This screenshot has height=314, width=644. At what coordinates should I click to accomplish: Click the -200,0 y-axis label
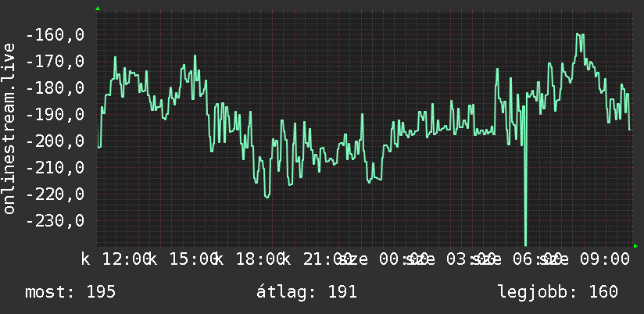55,141
